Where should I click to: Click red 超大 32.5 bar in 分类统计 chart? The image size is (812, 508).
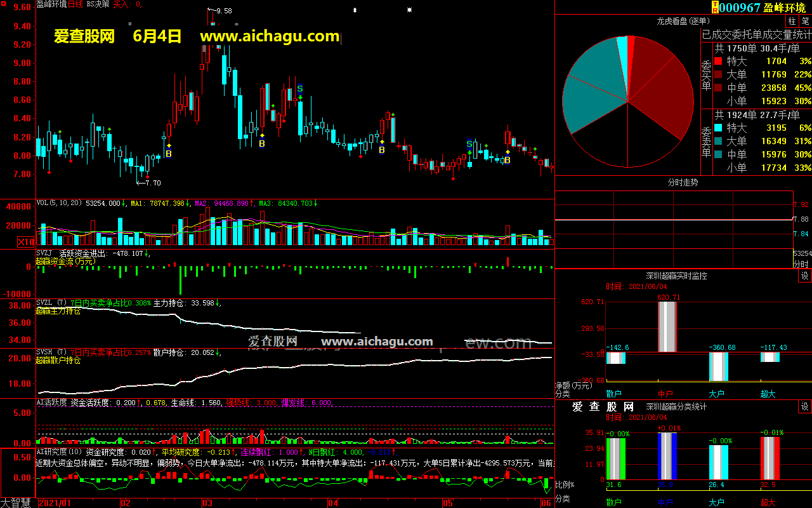pyautogui.click(x=770, y=458)
